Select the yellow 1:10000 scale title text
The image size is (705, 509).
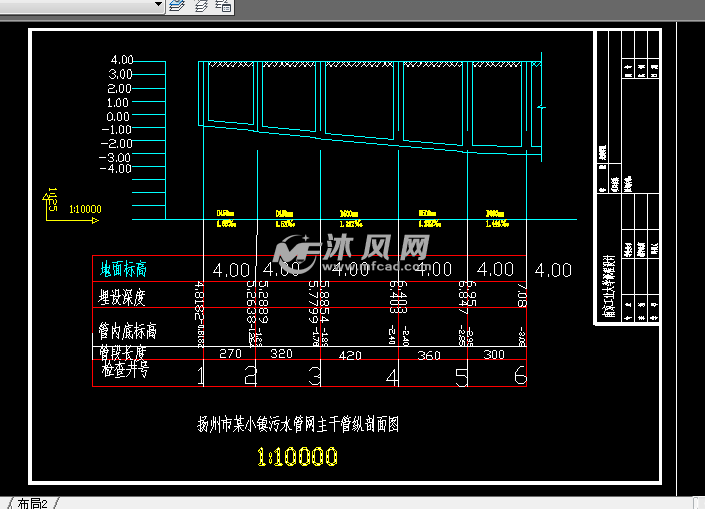[297, 457]
